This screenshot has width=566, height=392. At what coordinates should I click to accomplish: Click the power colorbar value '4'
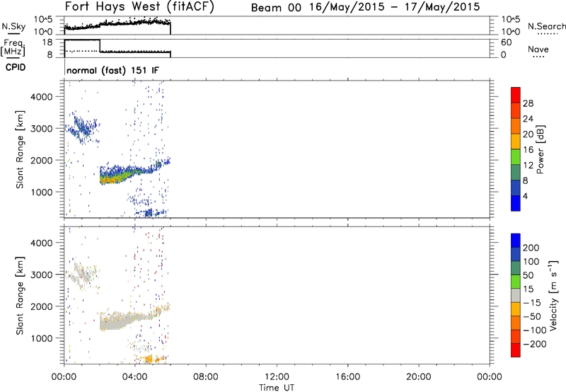(x=525, y=196)
